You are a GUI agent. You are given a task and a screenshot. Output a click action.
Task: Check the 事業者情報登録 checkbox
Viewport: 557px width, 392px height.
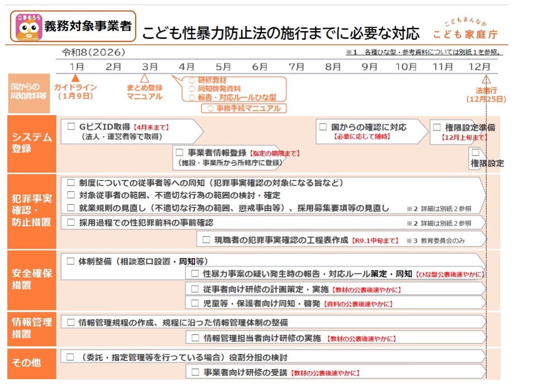[x=180, y=152]
